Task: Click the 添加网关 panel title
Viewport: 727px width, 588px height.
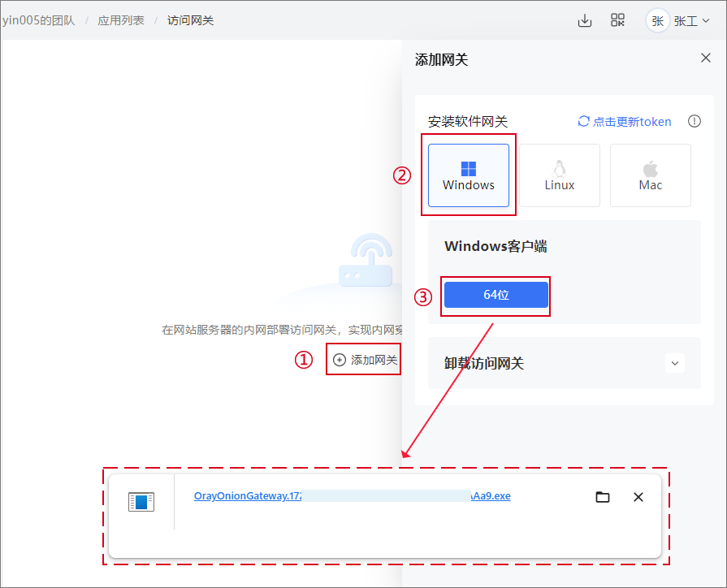Action: pos(441,59)
